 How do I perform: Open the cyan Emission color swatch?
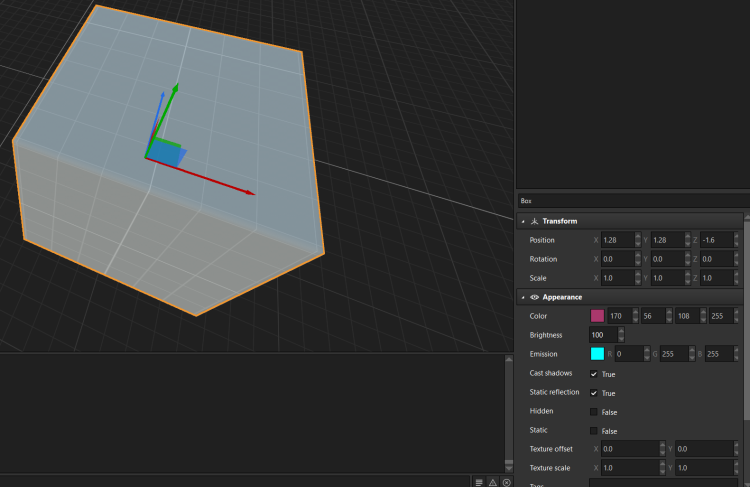click(597, 354)
